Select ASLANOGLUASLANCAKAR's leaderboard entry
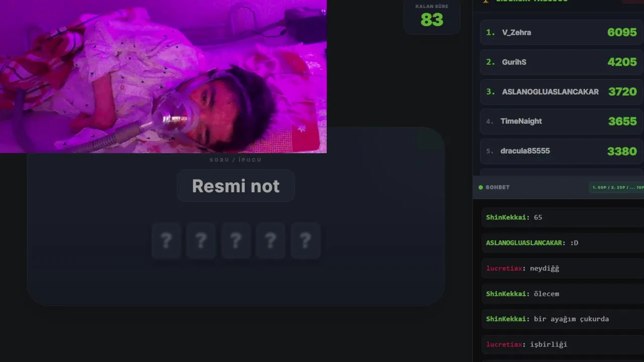 561,92
